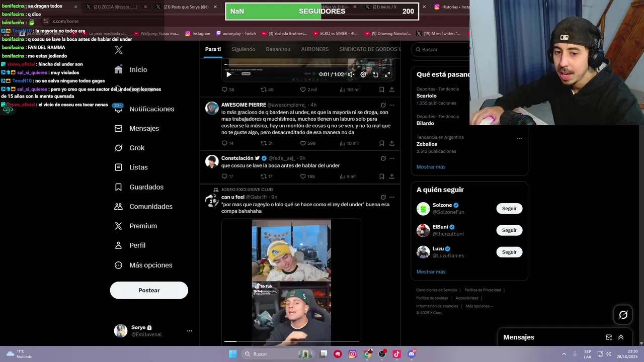Open more options on Constelación post
644x362 pixels.
coord(392,158)
